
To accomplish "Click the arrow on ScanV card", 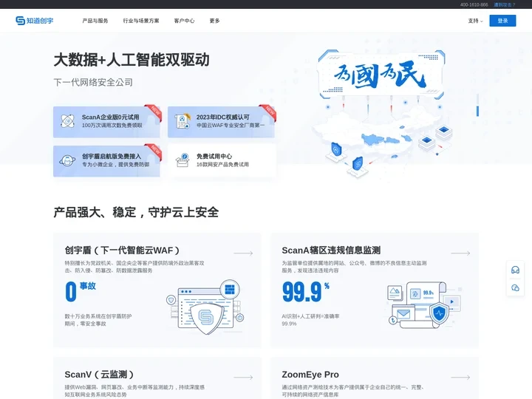I will click(243, 378).
